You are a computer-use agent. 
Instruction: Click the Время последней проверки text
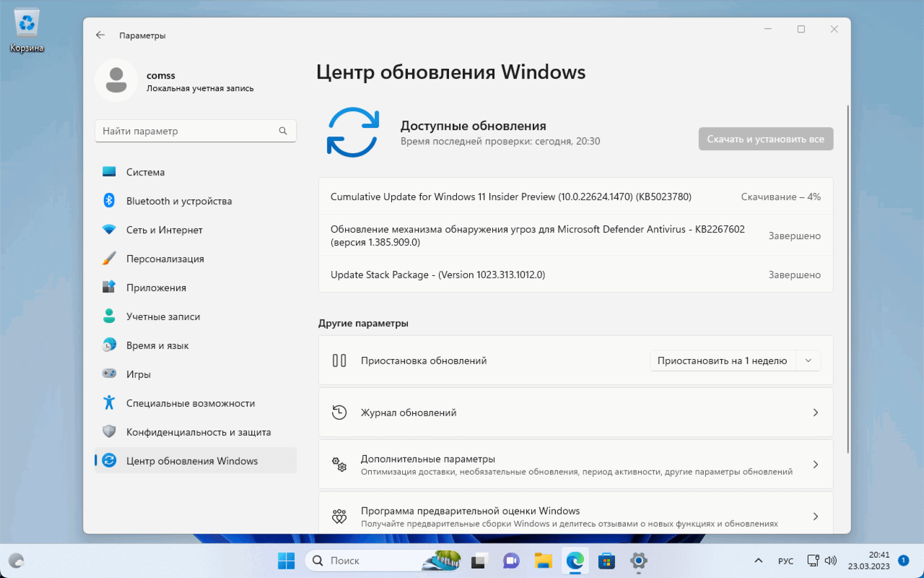[500, 142]
